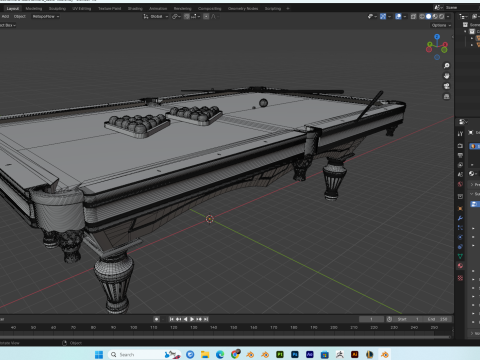Viewport: 480px width, 360px height.
Task: Switch to rendered viewport shading
Action: coord(441,16)
